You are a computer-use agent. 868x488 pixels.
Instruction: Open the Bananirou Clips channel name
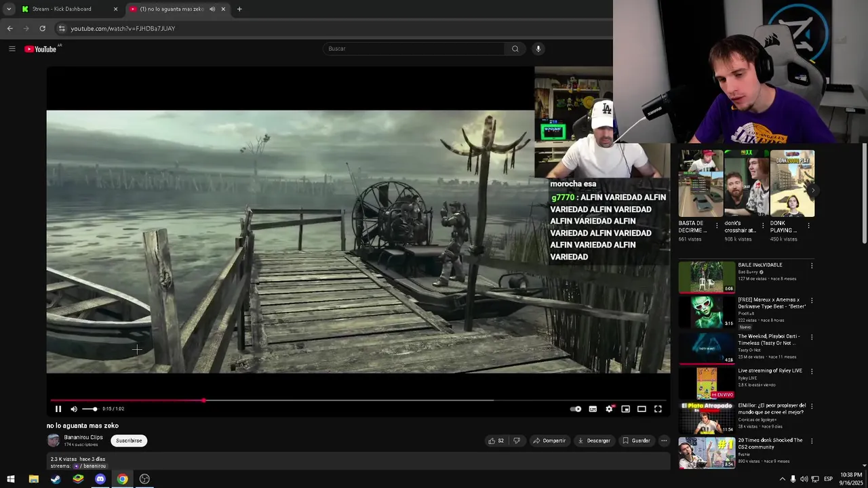[x=83, y=437]
